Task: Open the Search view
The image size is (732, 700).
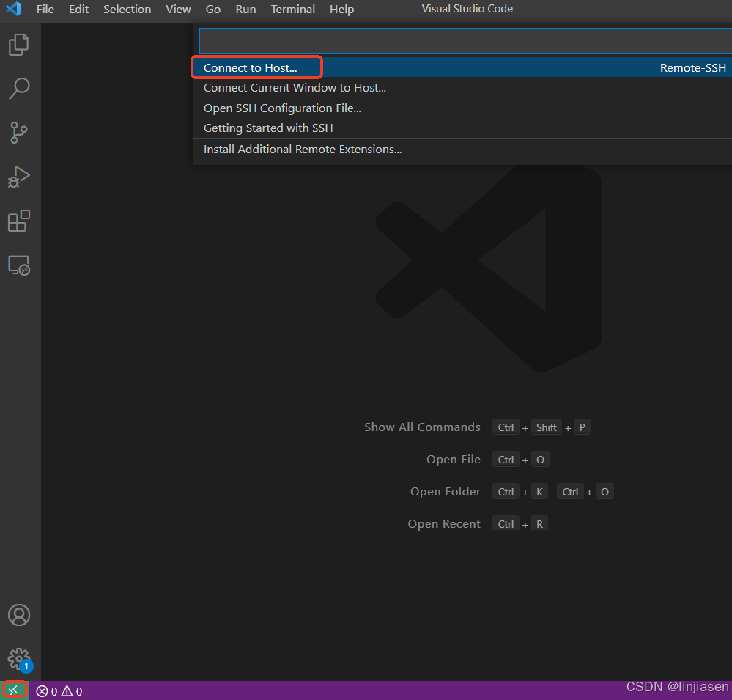Action: point(19,88)
